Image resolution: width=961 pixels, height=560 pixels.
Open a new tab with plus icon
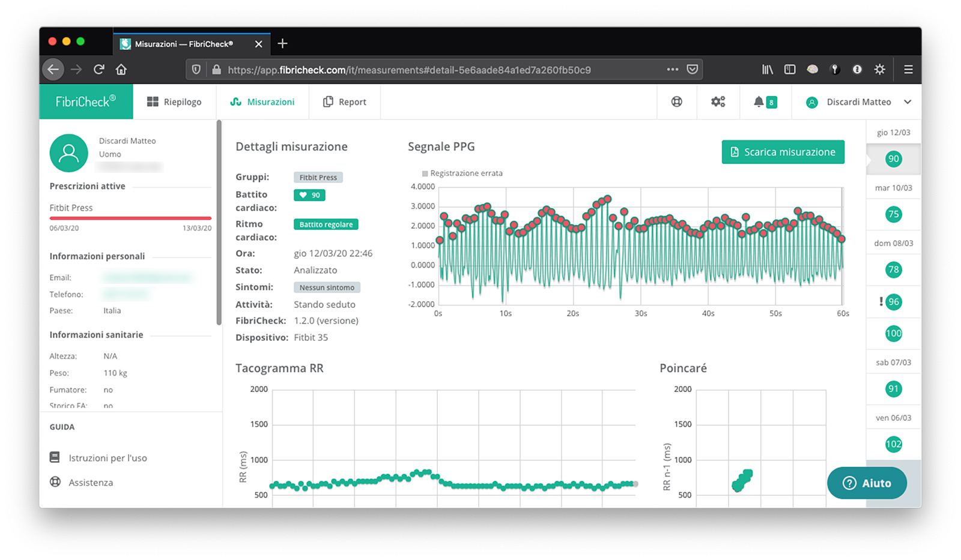282,43
